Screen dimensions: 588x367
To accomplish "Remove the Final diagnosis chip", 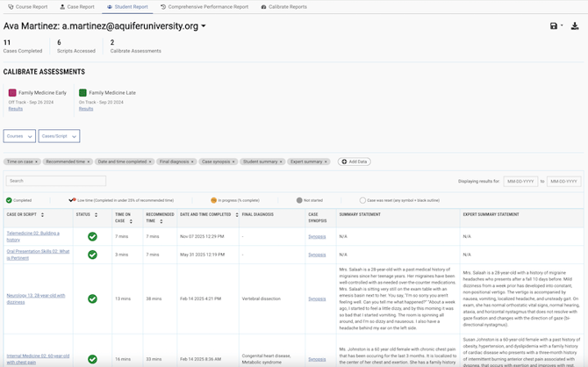I will (x=192, y=162).
